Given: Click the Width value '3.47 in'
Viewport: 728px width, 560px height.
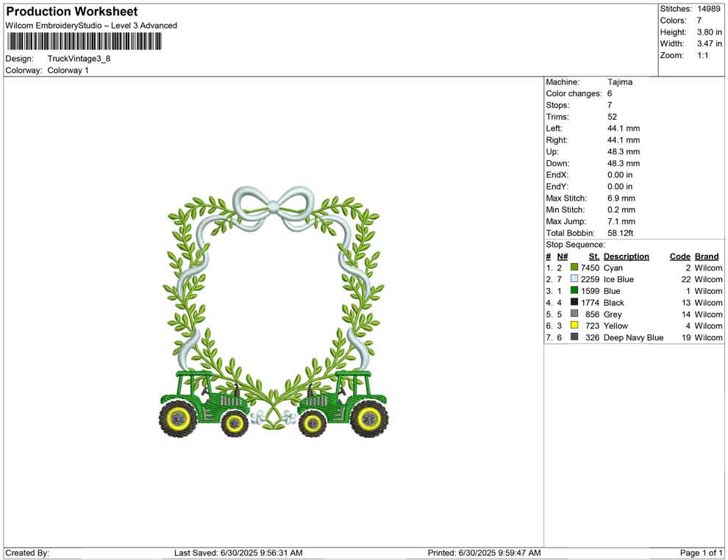Looking at the screenshot, I should click(x=710, y=43).
